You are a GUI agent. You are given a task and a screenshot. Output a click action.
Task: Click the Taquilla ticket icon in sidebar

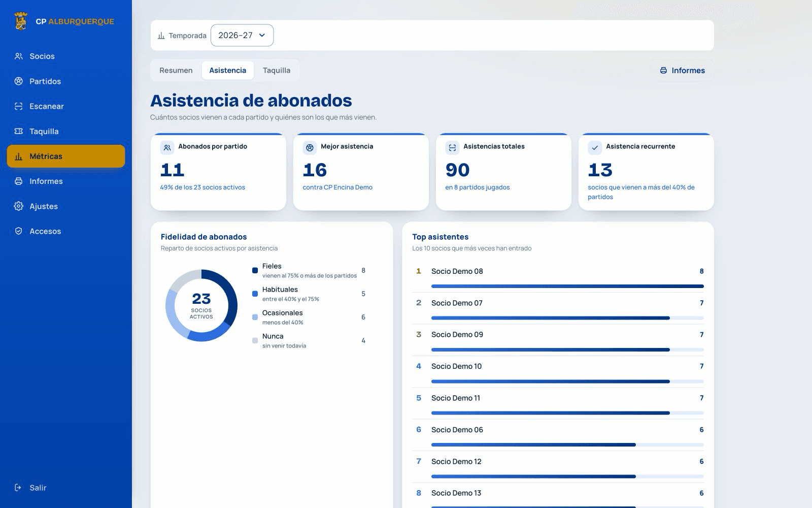click(19, 131)
